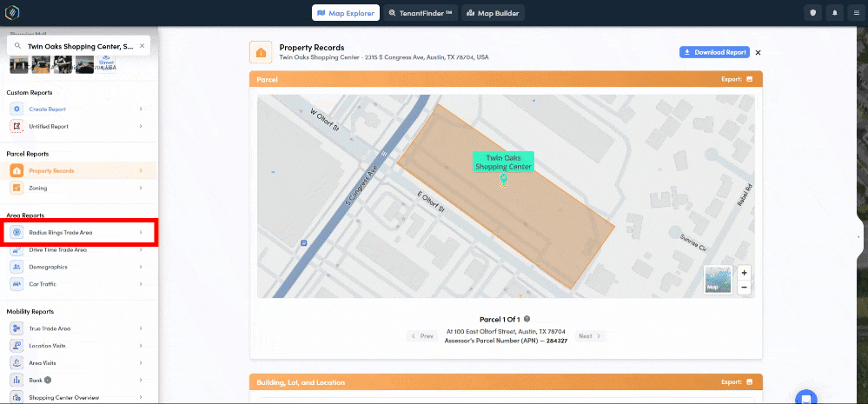Open the chat bubble widget
The width and height of the screenshot is (868, 404).
pyautogui.click(x=806, y=397)
